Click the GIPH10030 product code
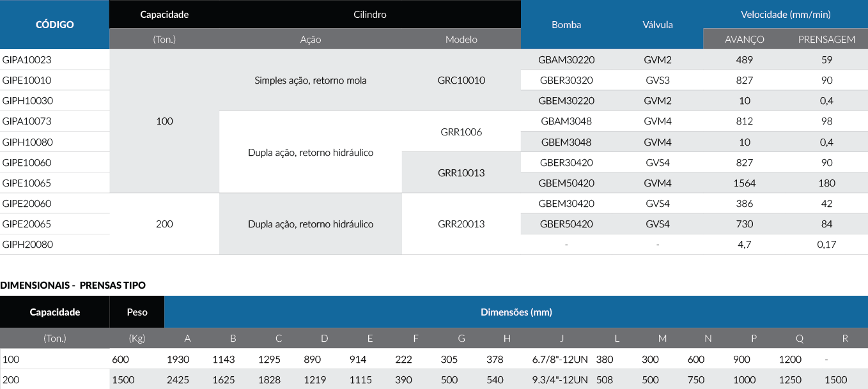868x389 pixels. coord(27,101)
